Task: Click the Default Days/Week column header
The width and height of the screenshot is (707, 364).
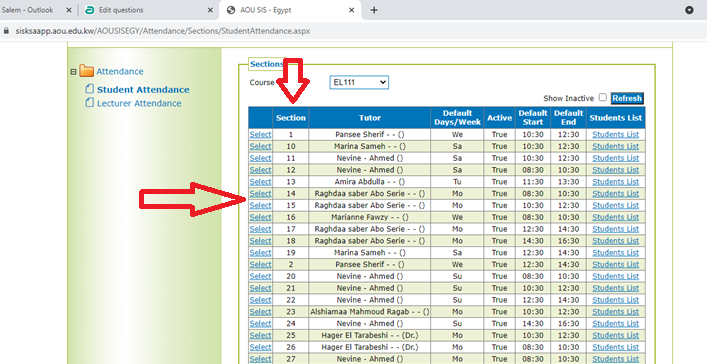Action: (x=457, y=118)
